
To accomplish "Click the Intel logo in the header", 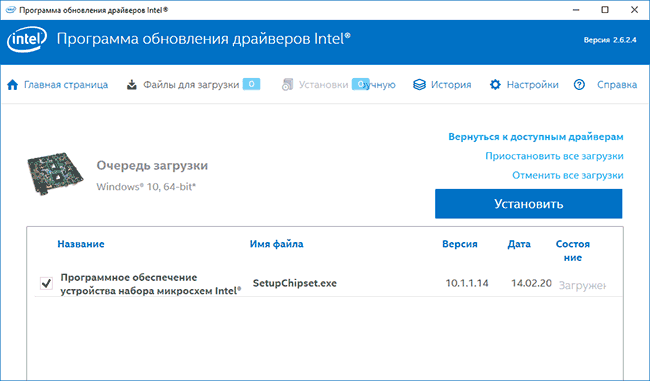I will click(x=27, y=40).
